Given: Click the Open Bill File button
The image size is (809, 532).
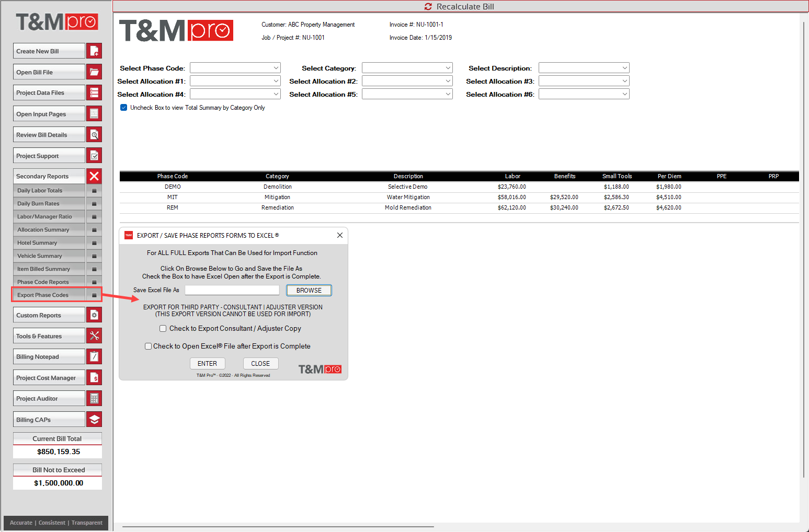Looking at the screenshot, I should click(x=49, y=72).
